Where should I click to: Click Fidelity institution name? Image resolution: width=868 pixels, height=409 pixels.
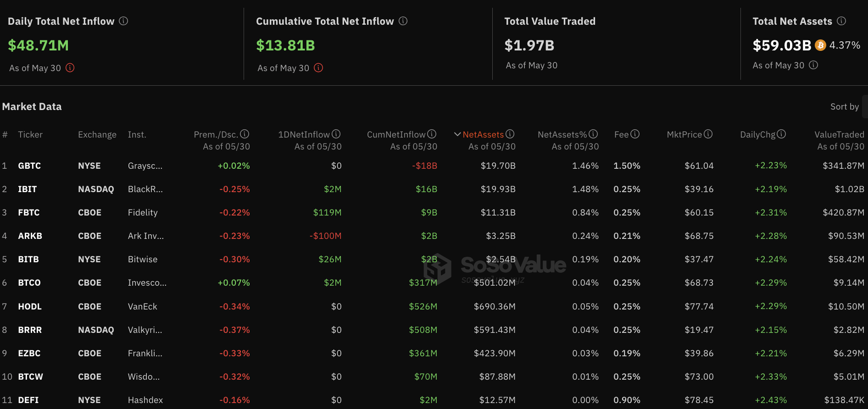(x=143, y=212)
